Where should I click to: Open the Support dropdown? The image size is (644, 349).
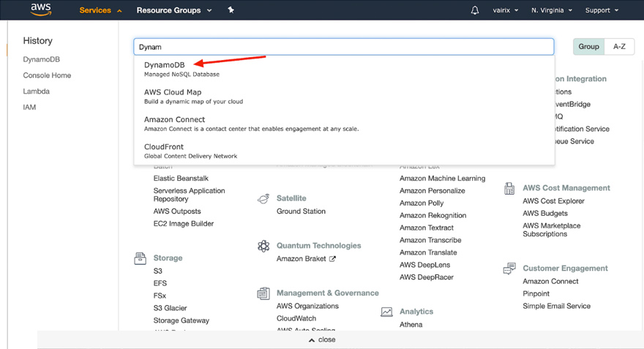(602, 10)
